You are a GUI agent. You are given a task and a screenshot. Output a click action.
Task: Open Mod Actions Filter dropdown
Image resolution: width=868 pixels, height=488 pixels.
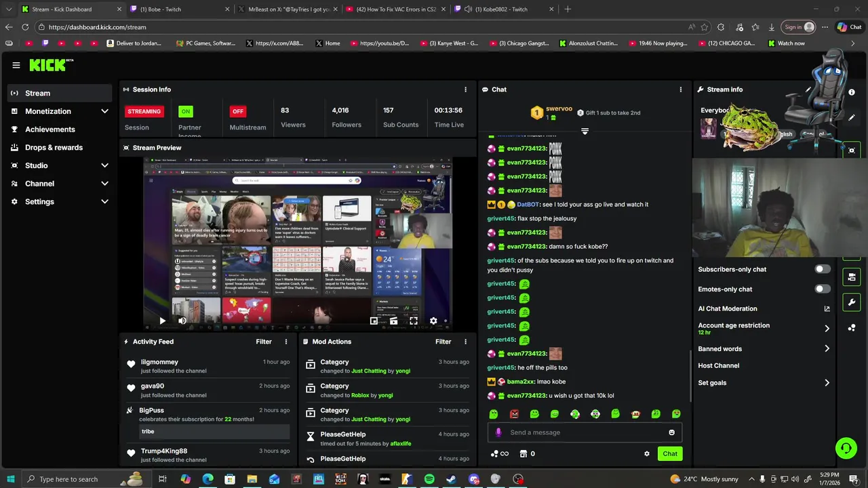pos(443,342)
